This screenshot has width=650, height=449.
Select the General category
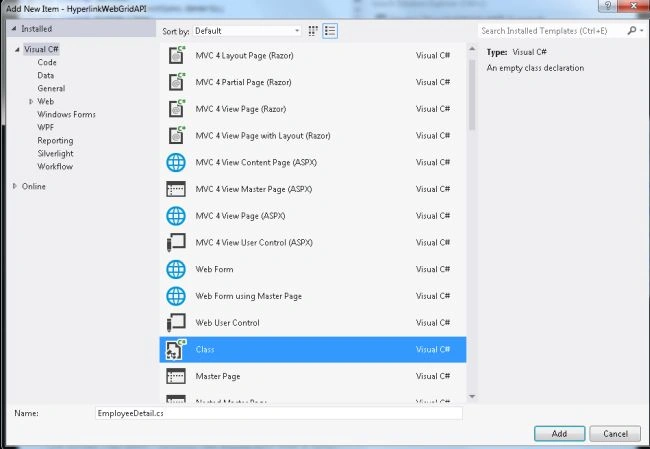tap(51, 88)
